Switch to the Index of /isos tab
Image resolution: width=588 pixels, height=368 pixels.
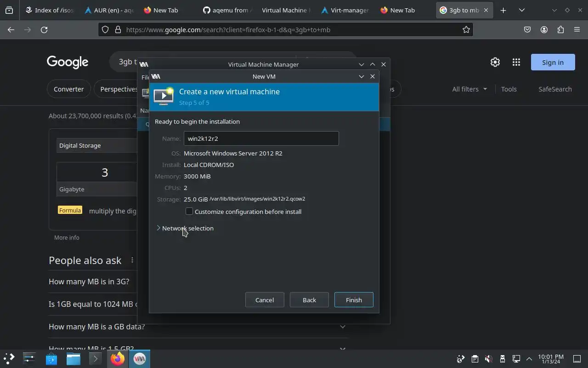49,10
